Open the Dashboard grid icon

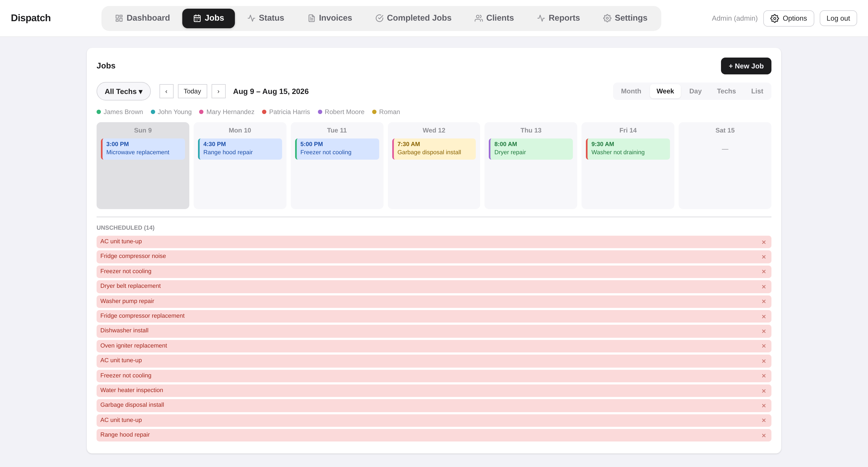click(x=119, y=18)
